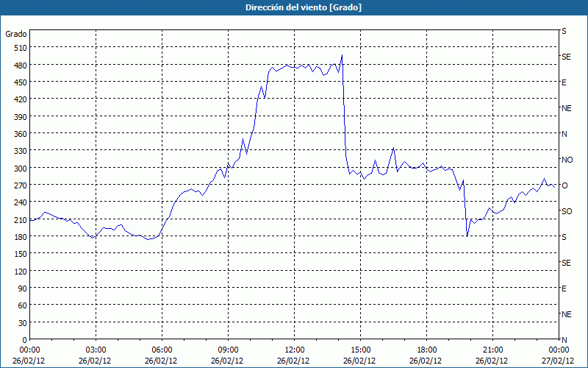This screenshot has height=368, width=588.
Task: Click the 420 degree axis value
Action: click(x=21, y=99)
